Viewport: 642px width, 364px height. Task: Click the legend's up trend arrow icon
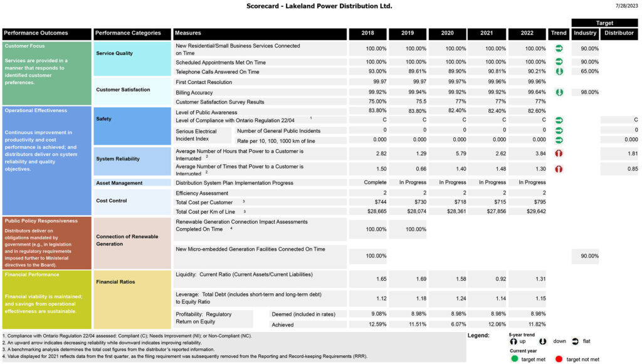pyautogui.click(x=513, y=341)
